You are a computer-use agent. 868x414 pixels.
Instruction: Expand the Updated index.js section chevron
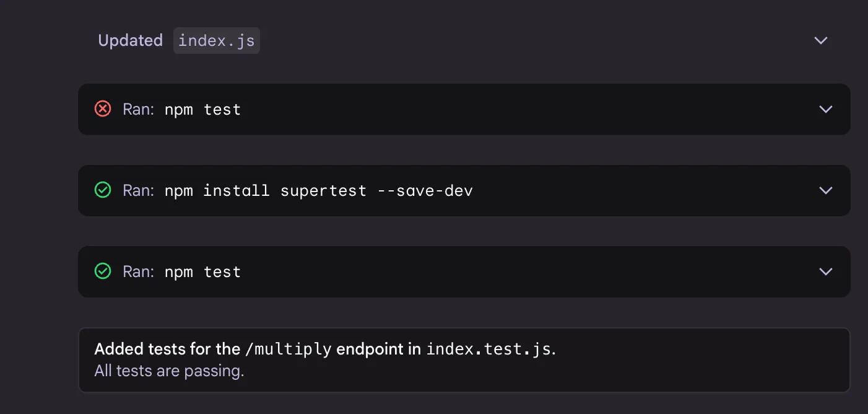coord(821,40)
